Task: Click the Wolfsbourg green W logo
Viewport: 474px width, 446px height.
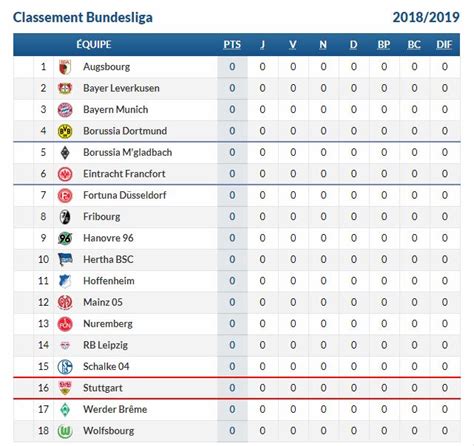Action: pos(65,431)
